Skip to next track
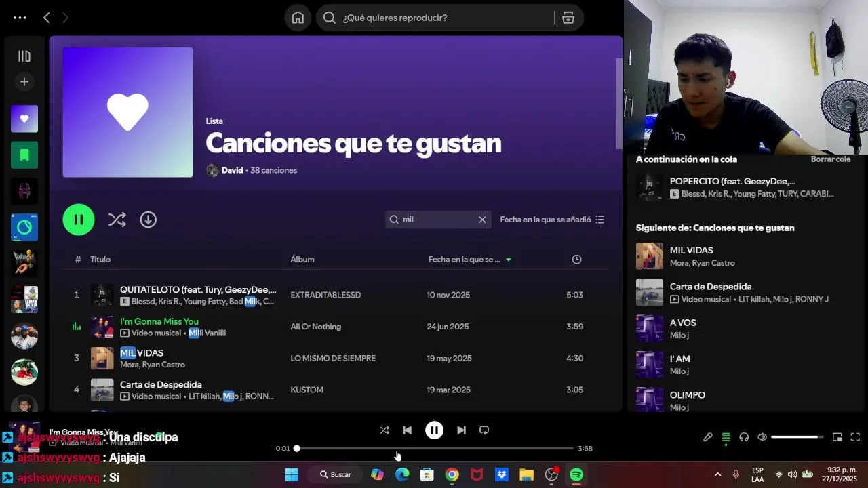The image size is (868, 488). pyautogui.click(x=461, y=430)
